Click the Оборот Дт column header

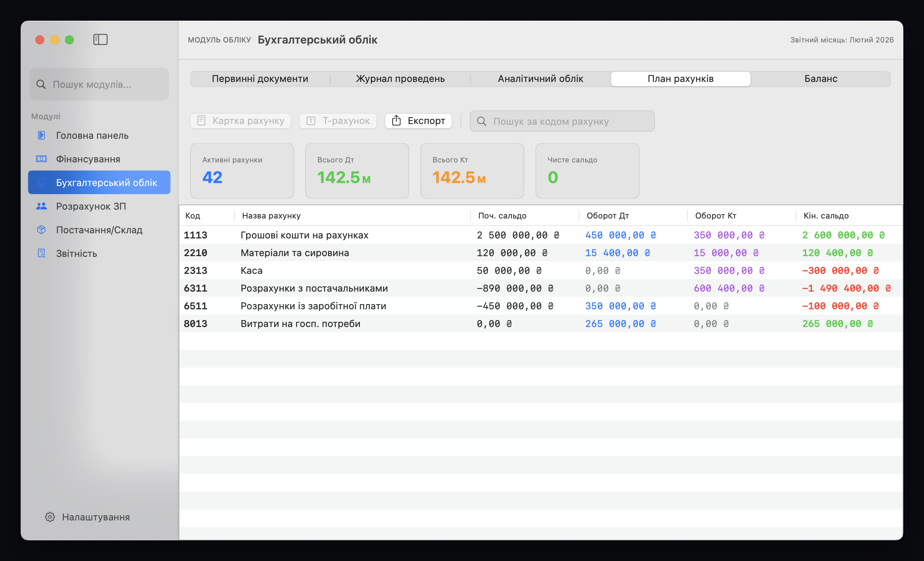607,216
